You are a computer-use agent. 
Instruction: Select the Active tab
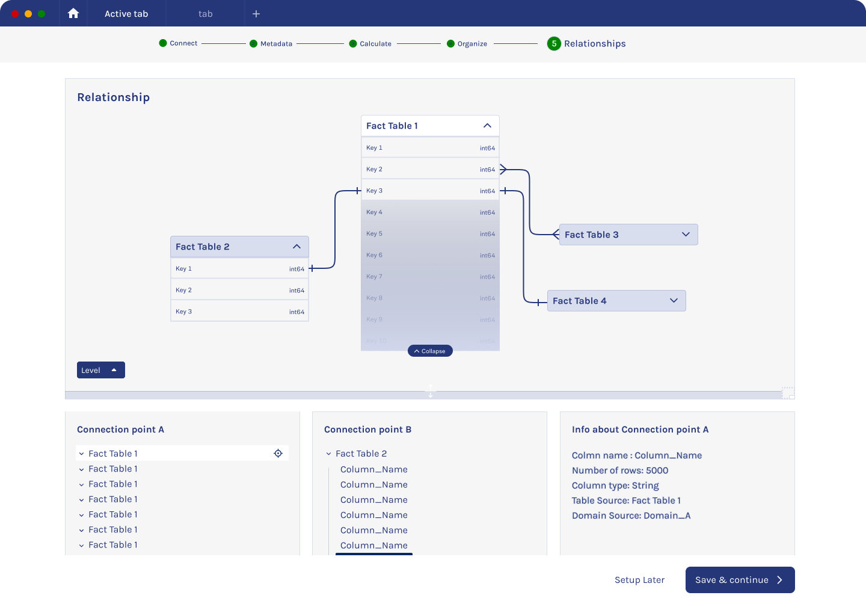point(126,14)
